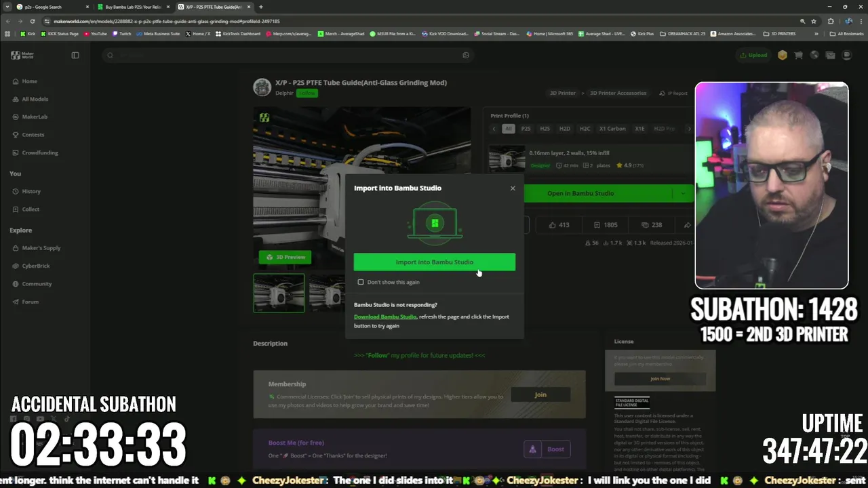Viewport: 868px width, 488px height.
Task: Expand Open in Bambu Studio dropdown arrow
Action: click(x=682, y=193)
